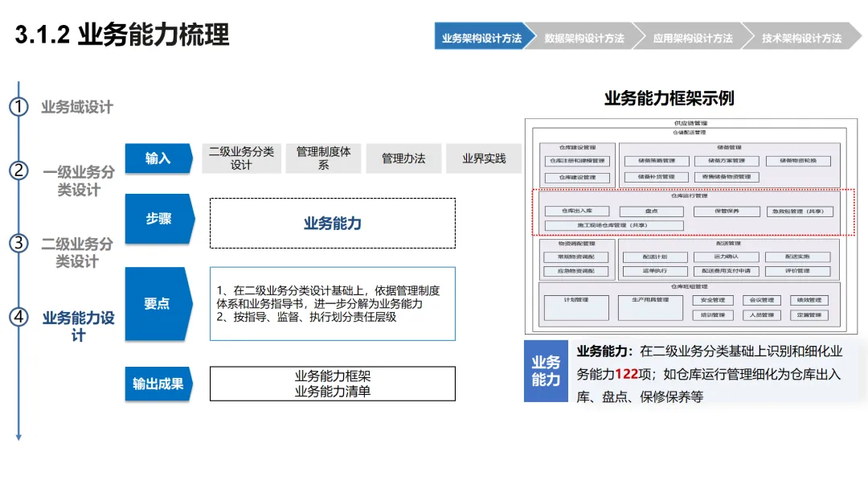Viewport: 868px width, 489px height.
Task: Click the 常规物资调配 box
Action: 575,257
